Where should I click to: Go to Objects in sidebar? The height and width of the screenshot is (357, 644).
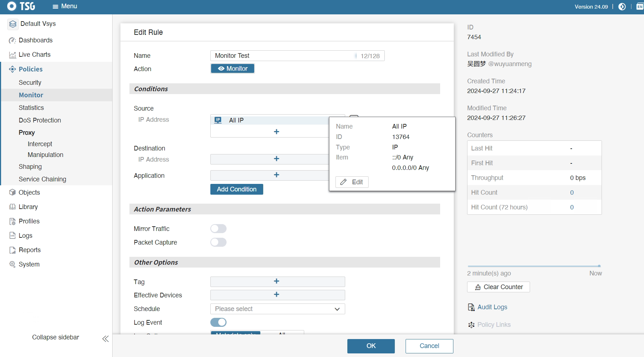tap(29, 193)
